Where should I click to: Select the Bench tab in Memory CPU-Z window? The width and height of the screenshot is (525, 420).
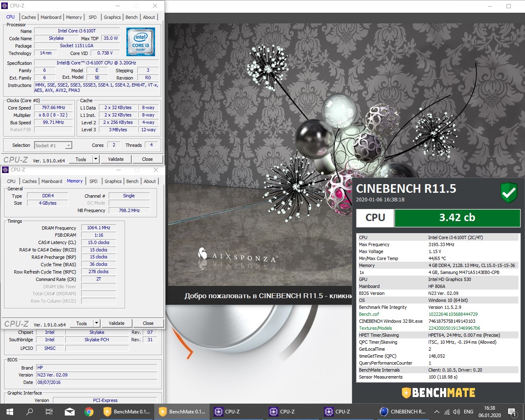[x=132, y=181]
